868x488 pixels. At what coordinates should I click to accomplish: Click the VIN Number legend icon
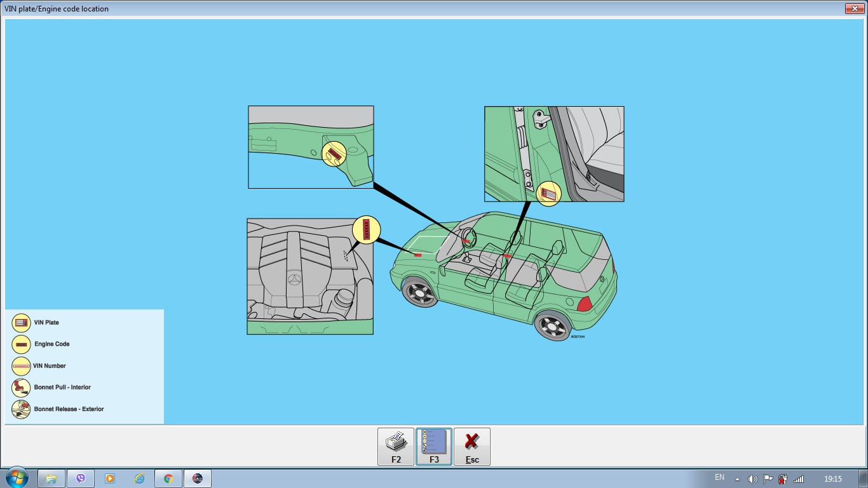[21, 366]
